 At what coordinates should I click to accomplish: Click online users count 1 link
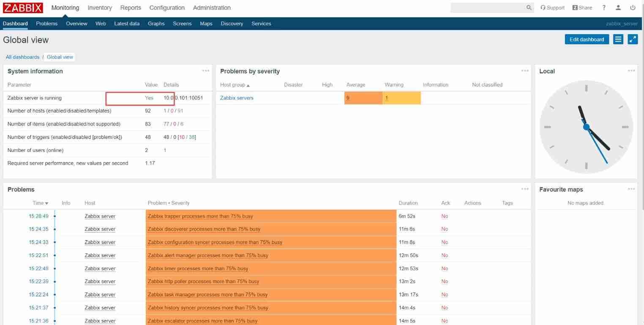tap(165, 150)
